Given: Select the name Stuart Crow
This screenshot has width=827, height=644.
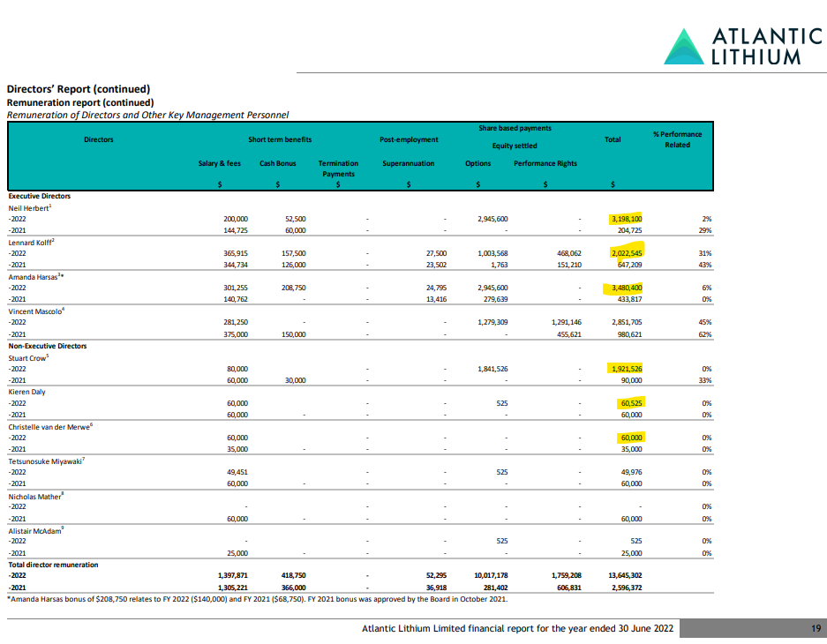Looking at the screenshot, I should pyautogui.click(x=26, y=358).
